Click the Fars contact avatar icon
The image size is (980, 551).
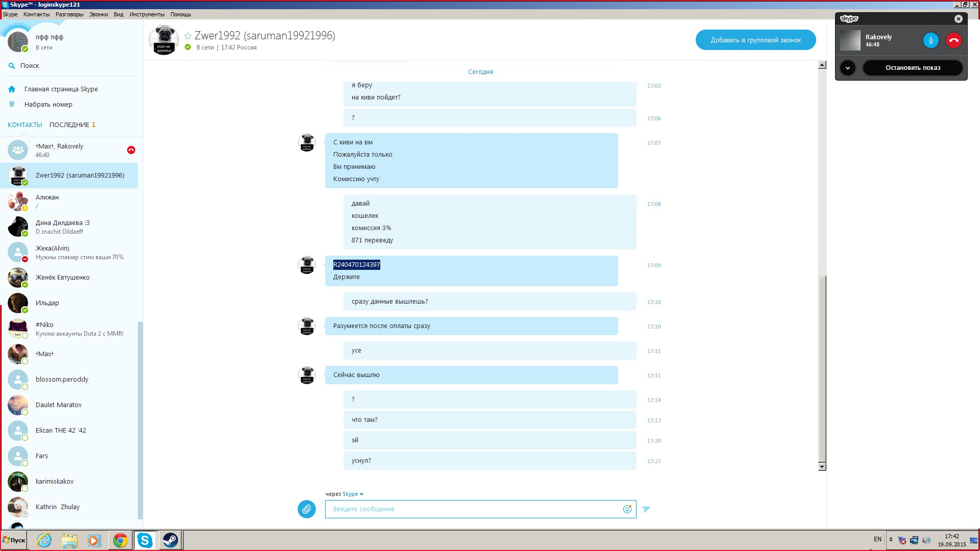click(18, 456)
